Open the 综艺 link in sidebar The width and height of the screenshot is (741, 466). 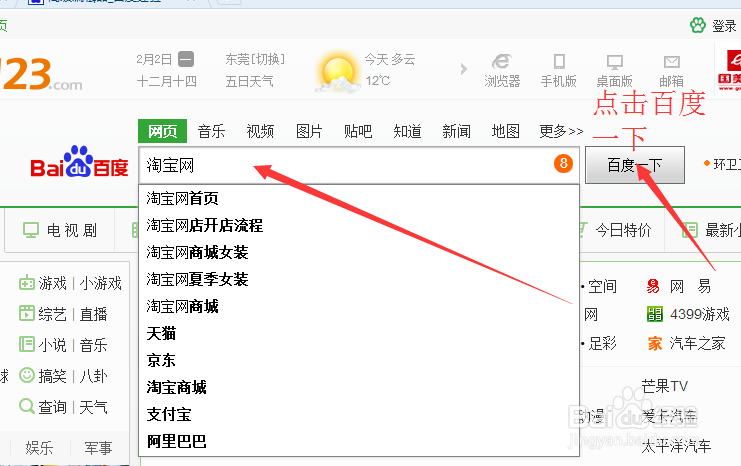click(52, 314)
